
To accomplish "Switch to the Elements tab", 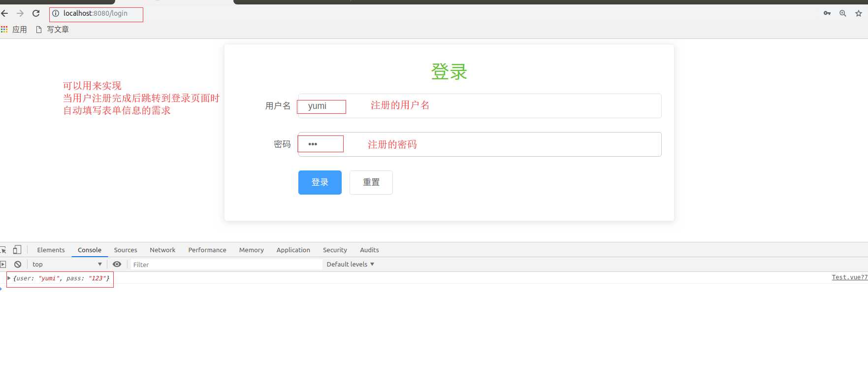I will click(51, 250).
